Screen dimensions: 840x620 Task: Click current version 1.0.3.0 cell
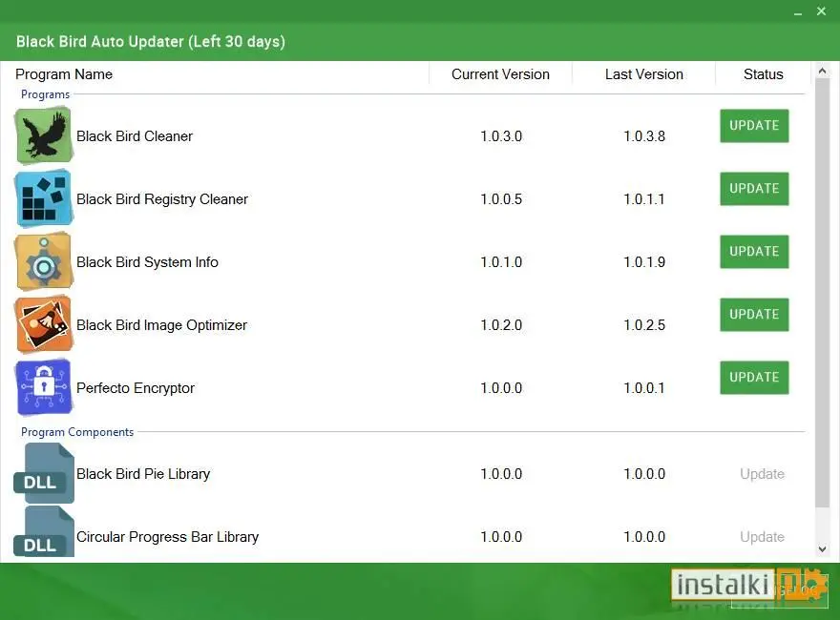point(501,136)
